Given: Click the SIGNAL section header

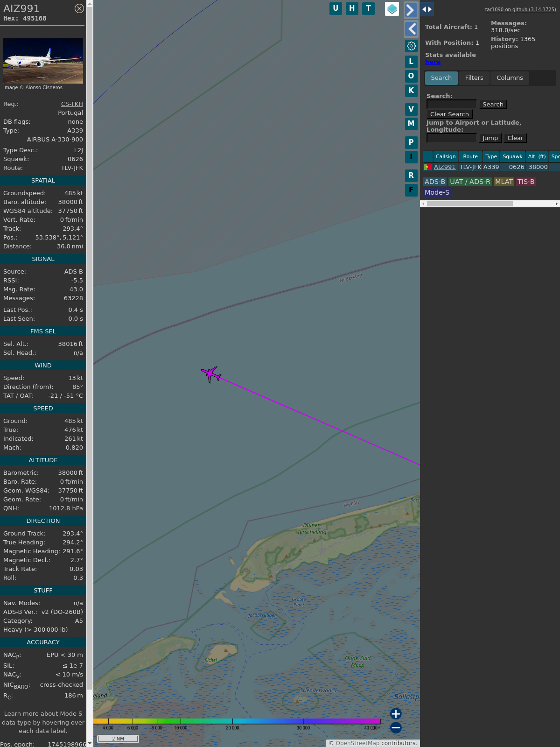Looking at the screenshot, I should click(43, 259).
